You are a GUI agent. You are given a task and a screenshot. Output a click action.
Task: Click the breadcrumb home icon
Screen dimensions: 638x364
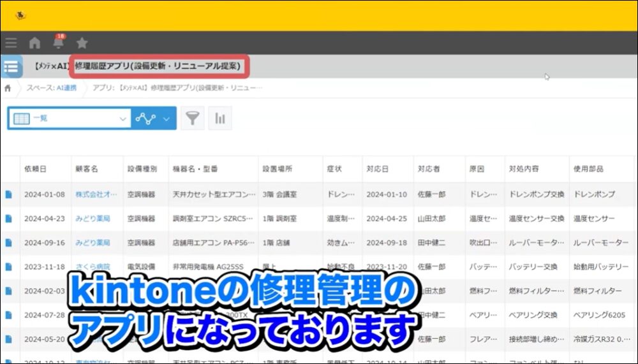(8, 88)
